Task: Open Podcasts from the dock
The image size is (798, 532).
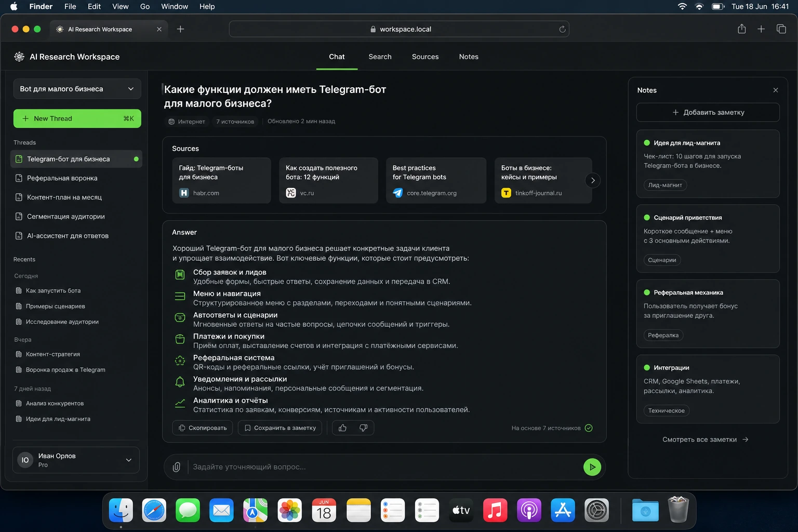Action: [529, 510]
